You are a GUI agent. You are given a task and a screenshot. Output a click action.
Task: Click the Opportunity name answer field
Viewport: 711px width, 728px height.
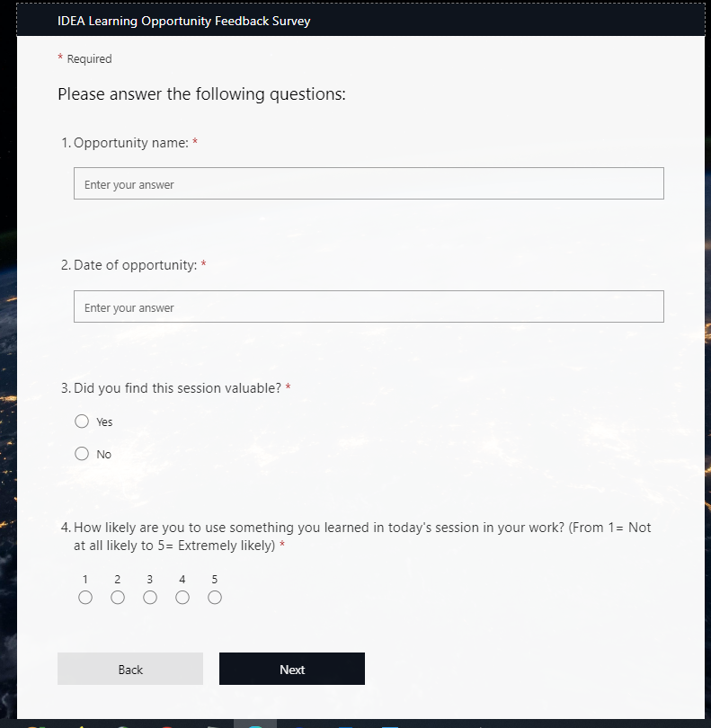click(369, 183)
